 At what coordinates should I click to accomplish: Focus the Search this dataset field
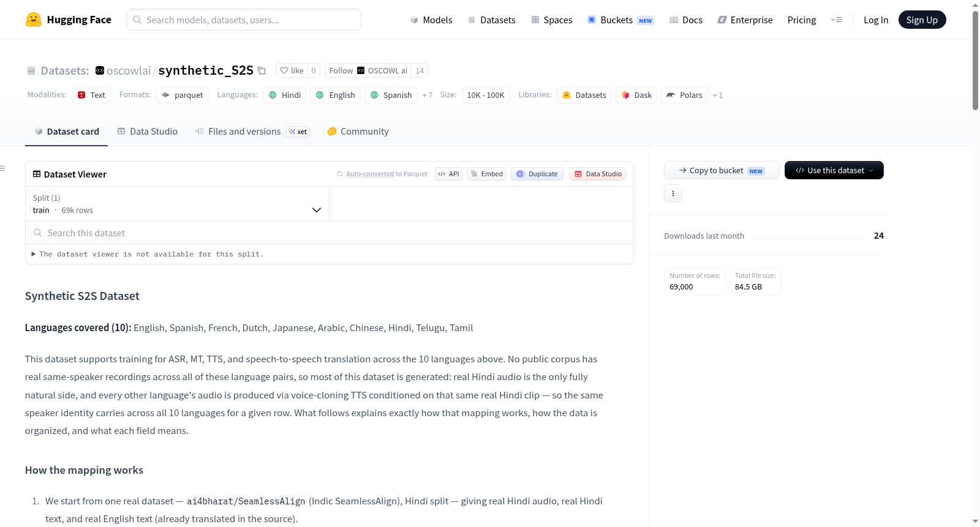pos(330,233)
